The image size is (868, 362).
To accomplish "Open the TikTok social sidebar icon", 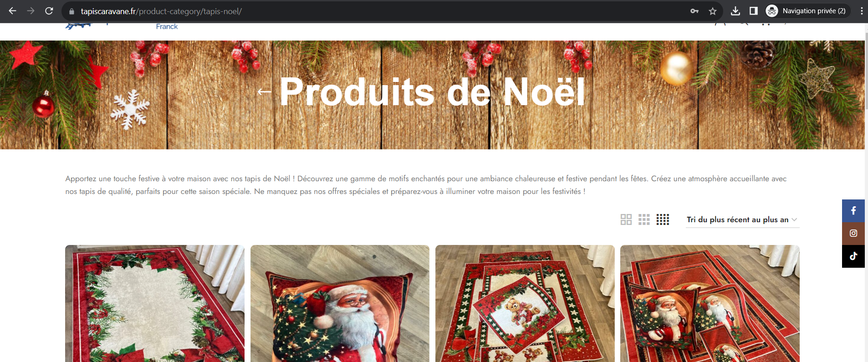I will [x=853, y=256].
